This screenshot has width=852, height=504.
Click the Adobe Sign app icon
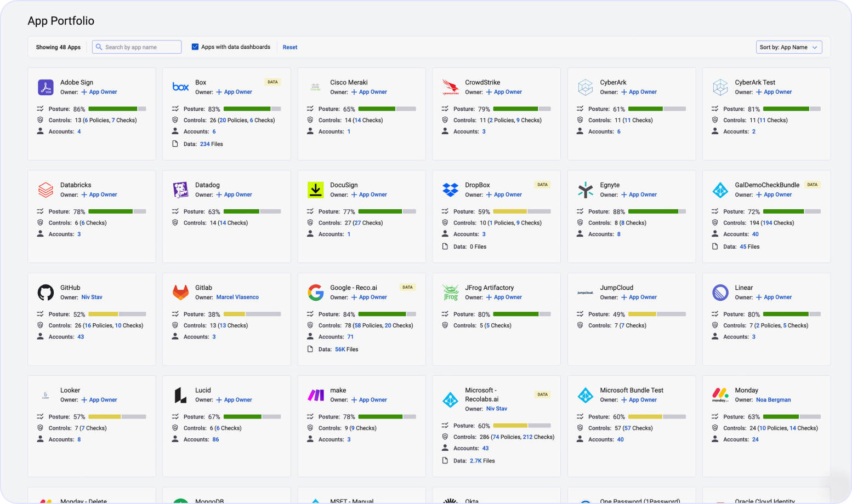(46, 87)
